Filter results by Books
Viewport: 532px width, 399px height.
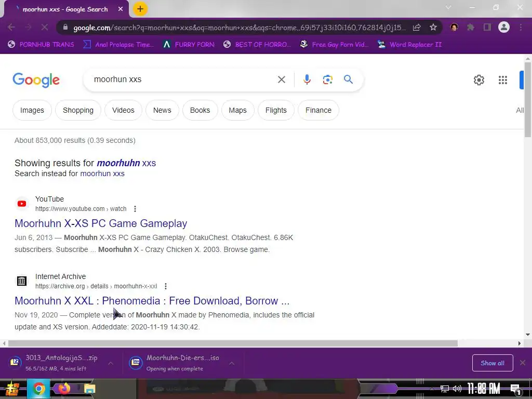pos(200,110)
